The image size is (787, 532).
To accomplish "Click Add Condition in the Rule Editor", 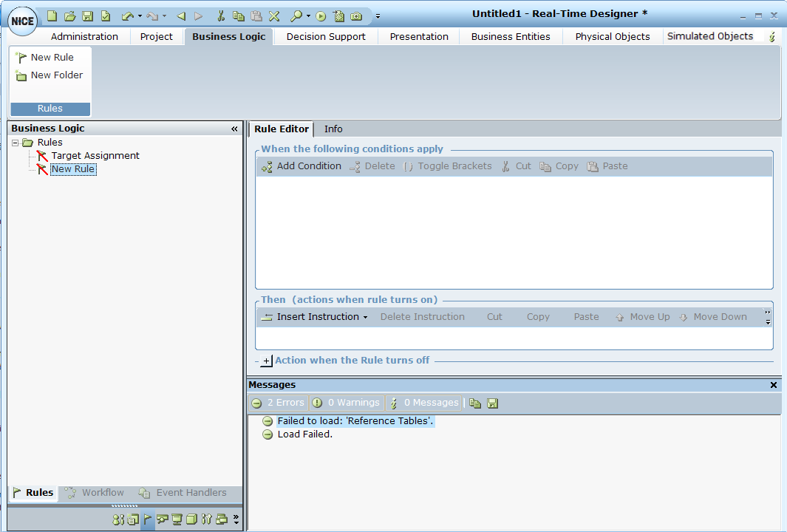I will click(x=301, y=166).
